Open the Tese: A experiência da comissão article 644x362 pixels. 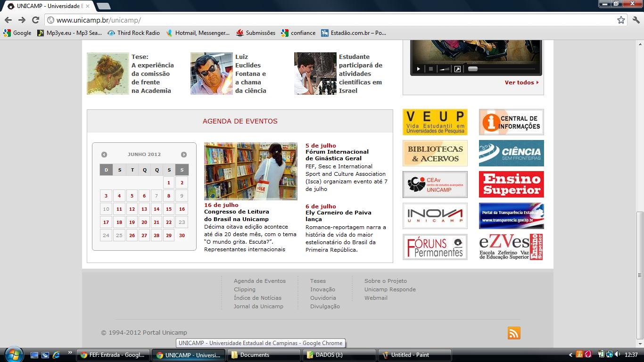pos(153,74)
